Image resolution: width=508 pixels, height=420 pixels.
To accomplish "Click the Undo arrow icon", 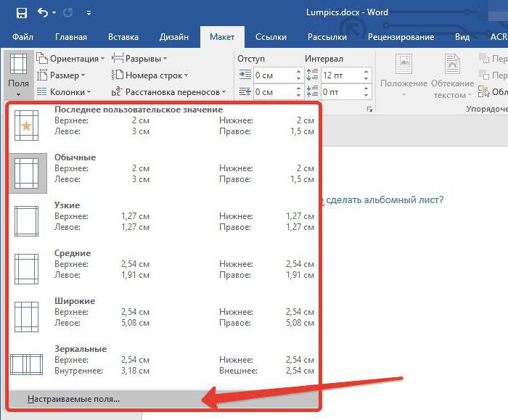I will tap(42, 12).
